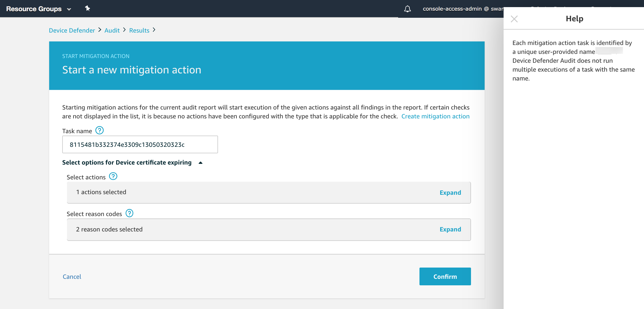Open the Create mitigation action link
This screenshot has width=644, height=309.
click(435, 116)
